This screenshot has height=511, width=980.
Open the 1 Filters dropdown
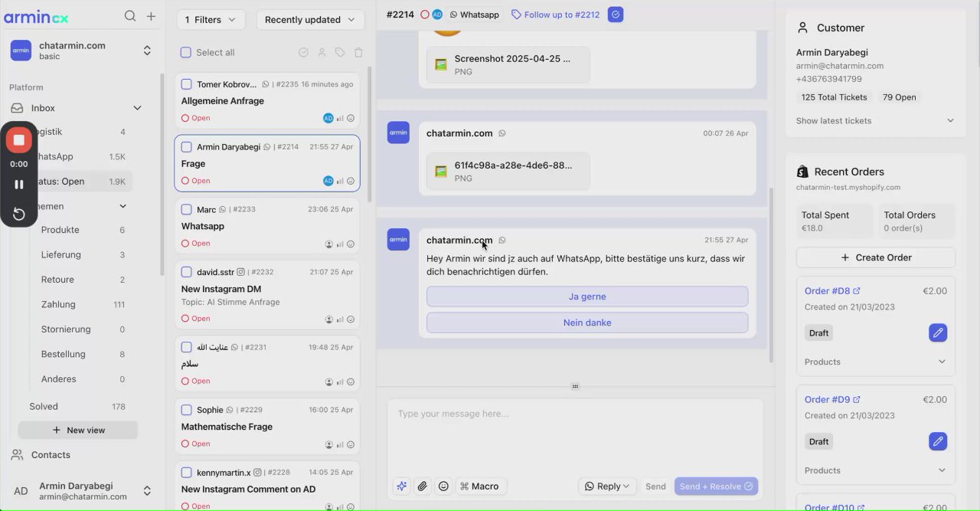tap(211, 20)
